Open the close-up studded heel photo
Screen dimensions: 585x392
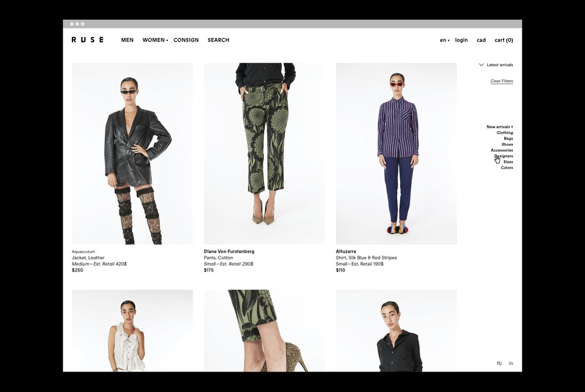click(x=264, y=331)
